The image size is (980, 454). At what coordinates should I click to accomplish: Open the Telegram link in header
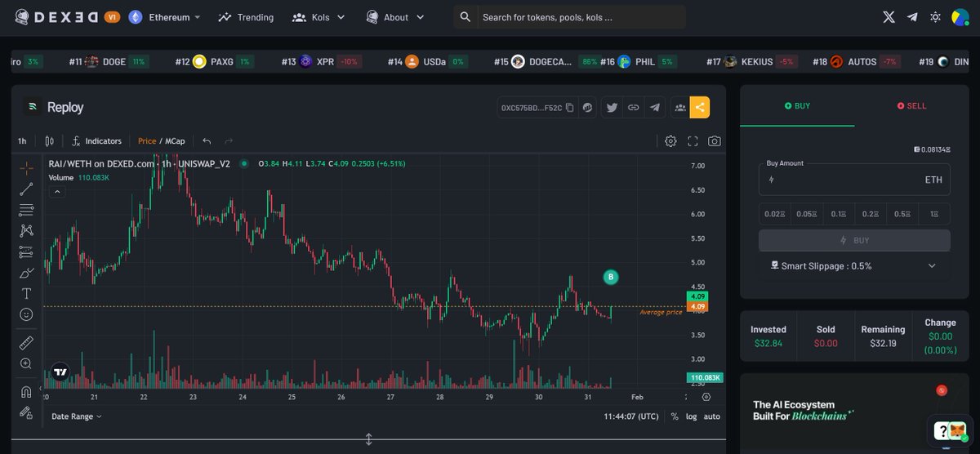point(912,17)
